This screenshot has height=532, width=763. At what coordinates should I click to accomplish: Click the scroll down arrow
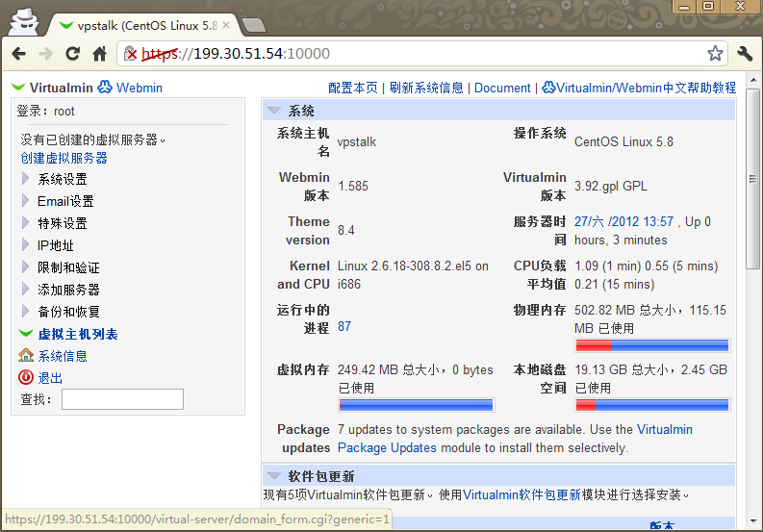point(753,521)
